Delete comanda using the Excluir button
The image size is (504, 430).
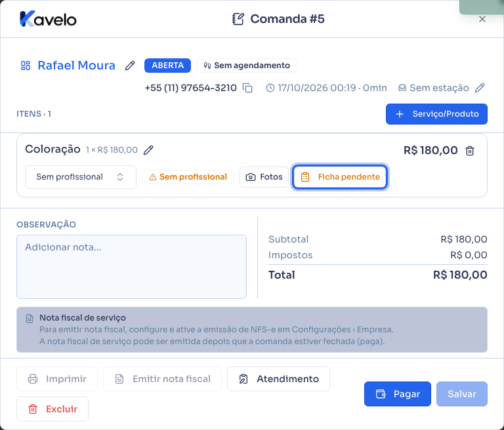(x=52, y=409)
